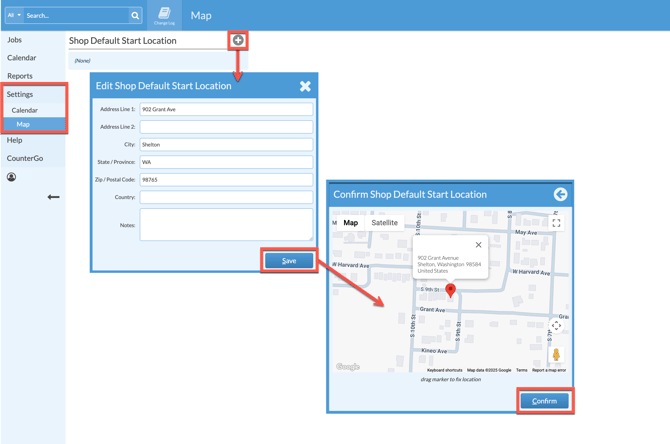Confirm the shop default start location
This screenshot has width=670, height=444.
pos(544,401)
